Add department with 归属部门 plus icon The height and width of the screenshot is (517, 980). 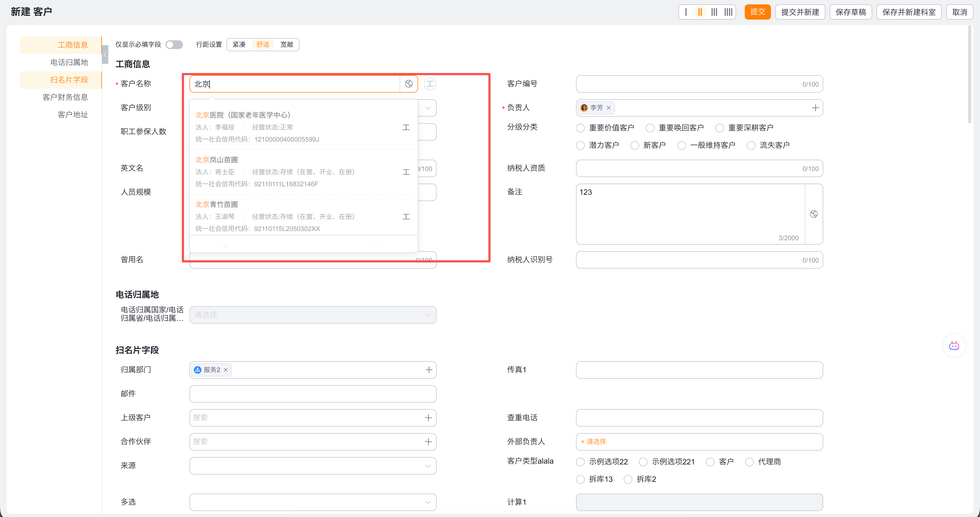tap(429, 370)
